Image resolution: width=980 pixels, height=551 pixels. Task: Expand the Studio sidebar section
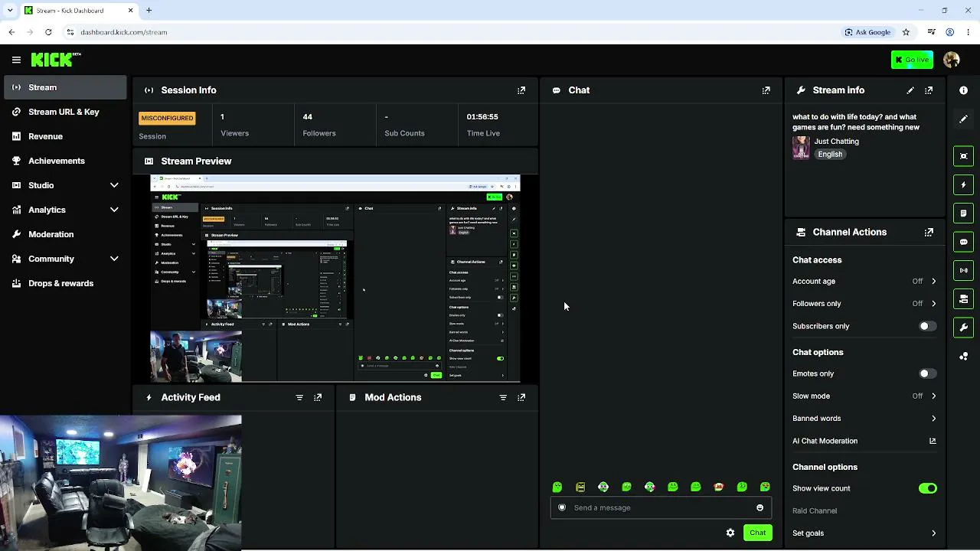pos(114,185)
